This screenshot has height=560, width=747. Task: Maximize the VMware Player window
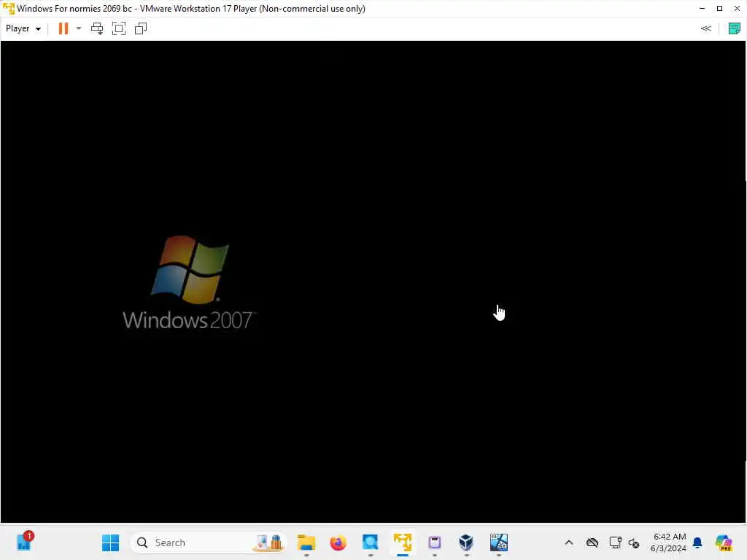pos(719,9)
